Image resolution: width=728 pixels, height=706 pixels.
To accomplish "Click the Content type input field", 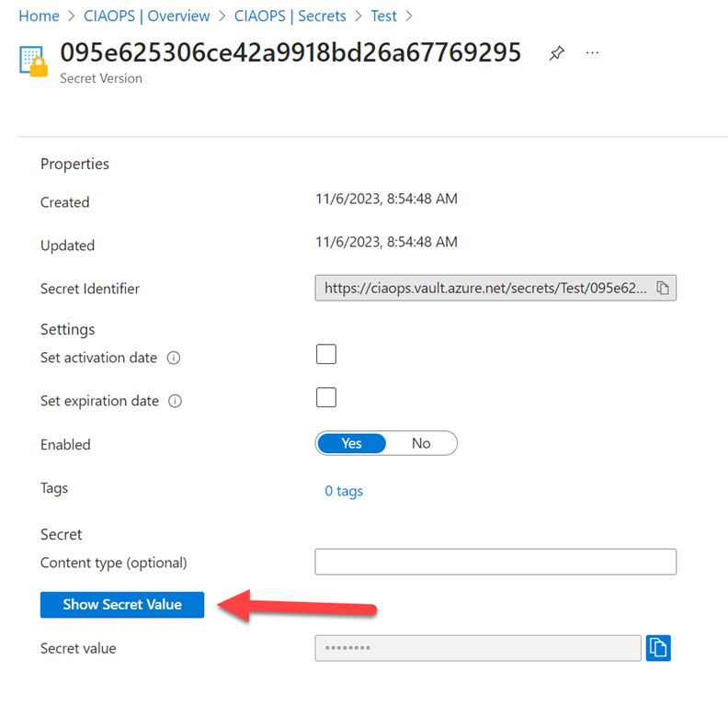I will 495,562.
